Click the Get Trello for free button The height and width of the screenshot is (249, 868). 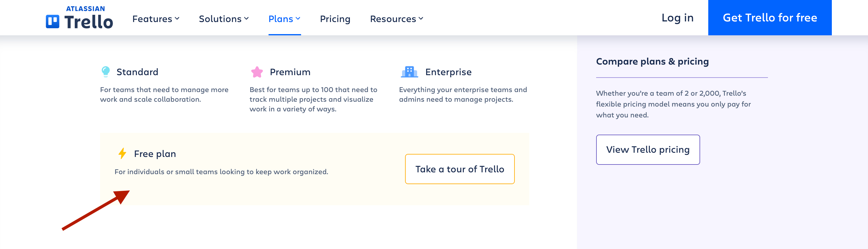[x=770, y=18]
